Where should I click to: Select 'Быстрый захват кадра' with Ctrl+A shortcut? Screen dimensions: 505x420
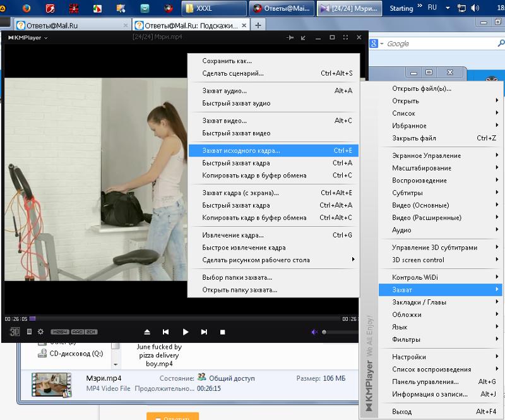pyautogui.click(x=273, y=163)
